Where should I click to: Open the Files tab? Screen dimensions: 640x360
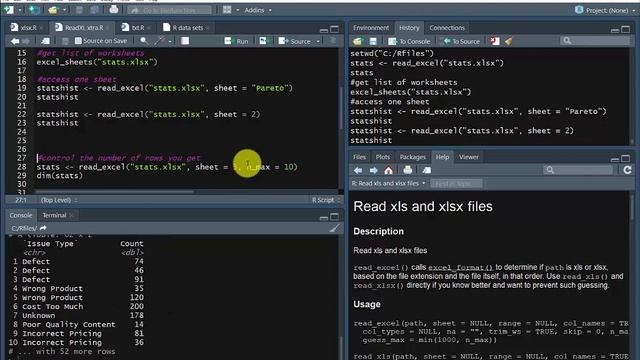coord(359,157)
